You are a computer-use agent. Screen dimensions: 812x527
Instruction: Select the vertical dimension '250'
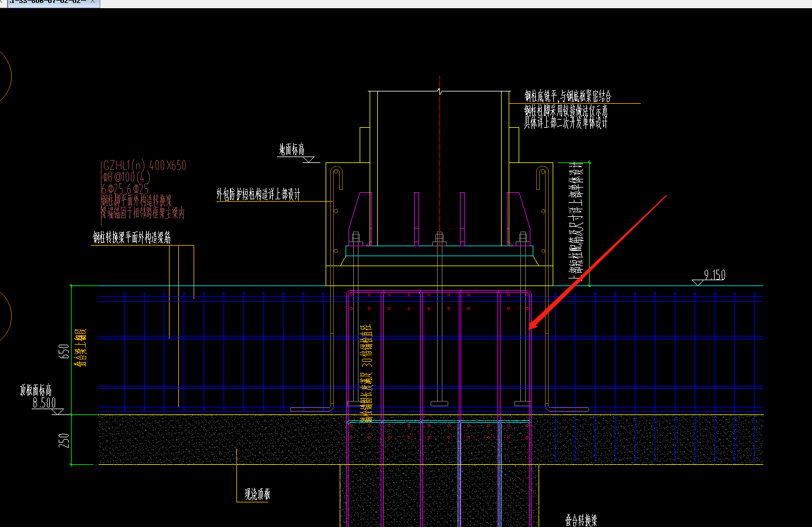pyautogui.click(x=64, y=440)
